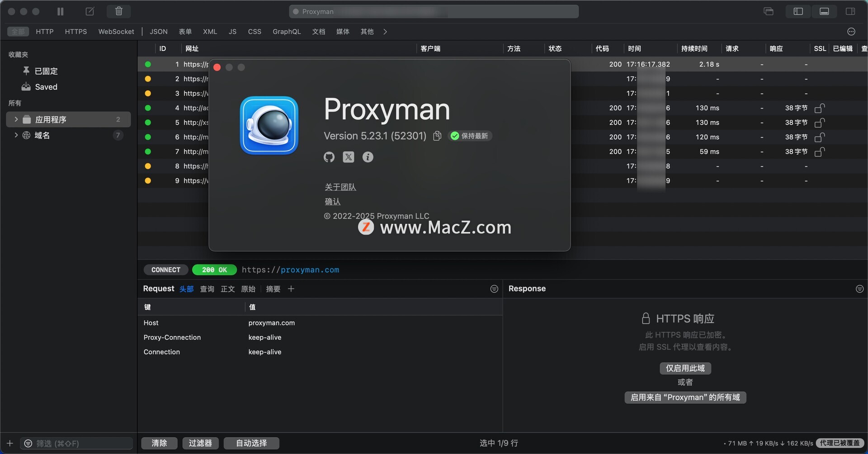Select the JSON filter tab
Screen dimensions: 868x454
(x=159, y=31)
